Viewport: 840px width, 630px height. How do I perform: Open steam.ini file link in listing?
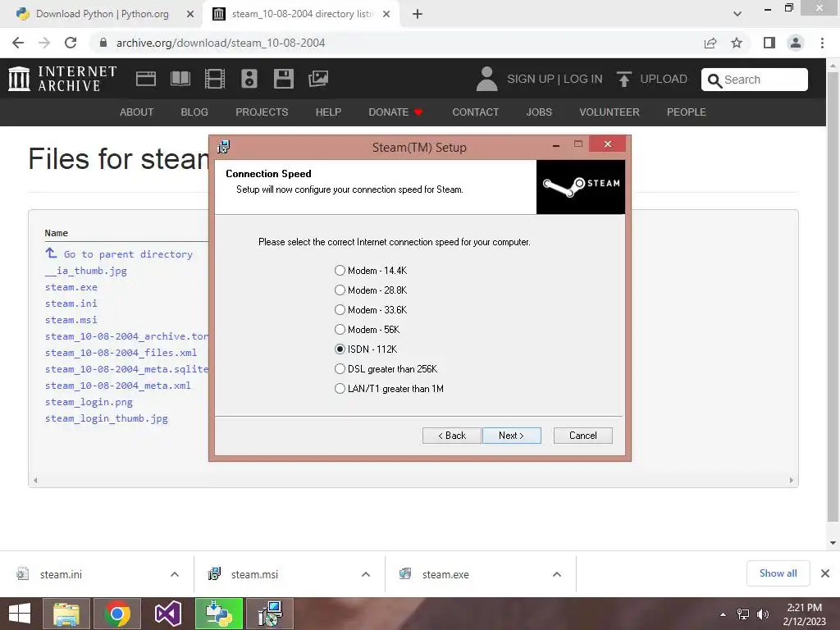pyautogui.click(x=71, y=304)
